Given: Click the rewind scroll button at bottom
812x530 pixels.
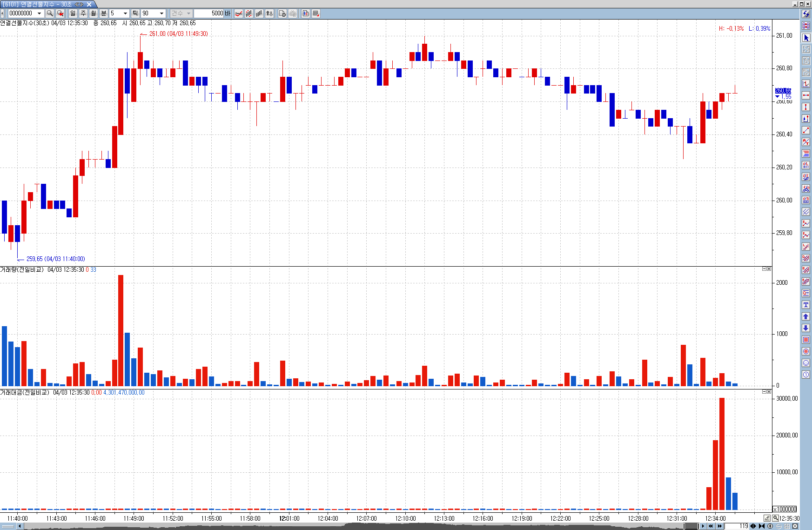Looking at the screenshot, I should (x=711, y=526).
